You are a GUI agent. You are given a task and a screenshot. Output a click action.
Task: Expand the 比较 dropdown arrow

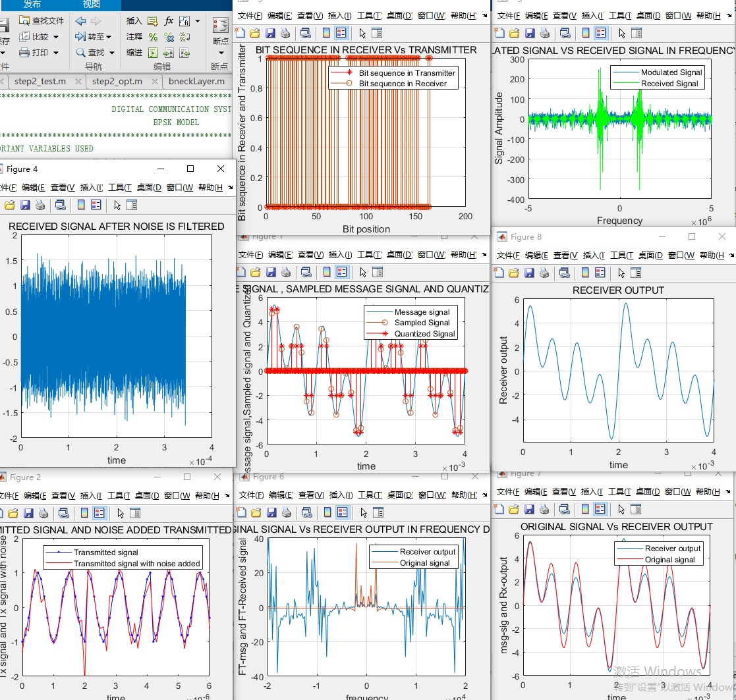click(56, 37)
